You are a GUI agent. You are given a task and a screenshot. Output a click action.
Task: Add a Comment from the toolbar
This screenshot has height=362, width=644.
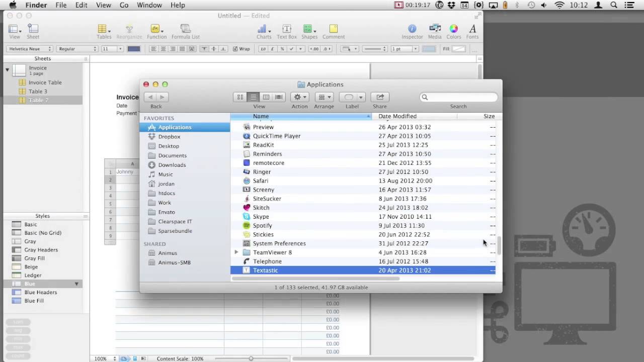[x=334, y=32]
